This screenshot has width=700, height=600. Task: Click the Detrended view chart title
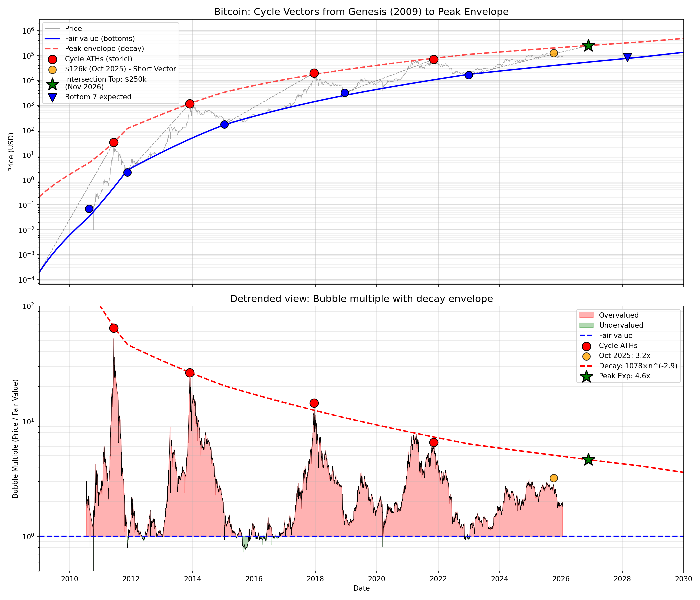click(361, 299)
